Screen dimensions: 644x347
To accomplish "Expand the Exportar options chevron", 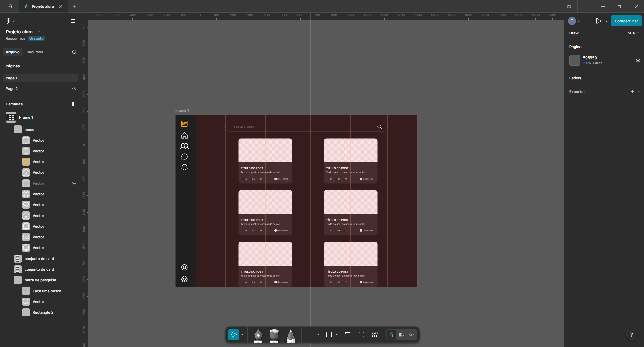I will pyautogui.click(x=639, y=92).
